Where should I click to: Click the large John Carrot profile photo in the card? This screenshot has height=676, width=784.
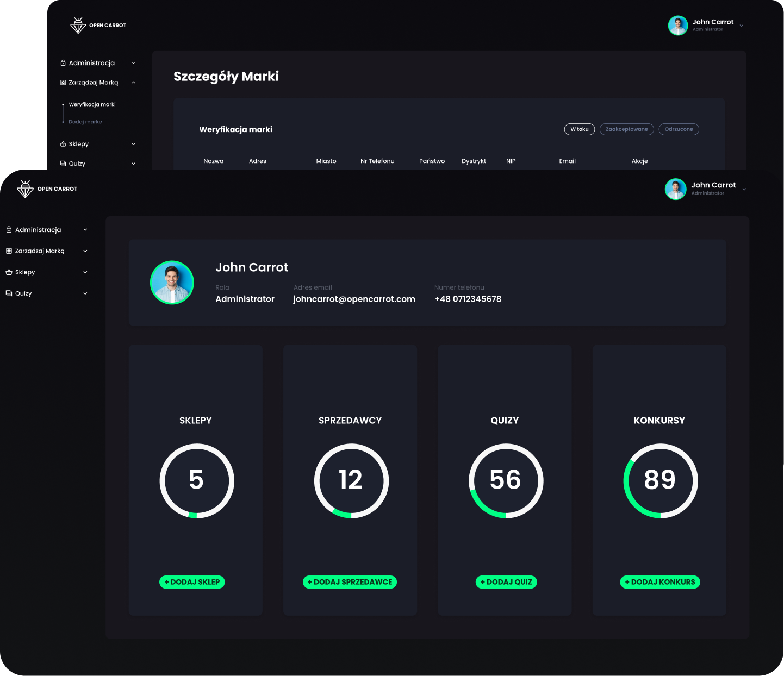[172, 283]
